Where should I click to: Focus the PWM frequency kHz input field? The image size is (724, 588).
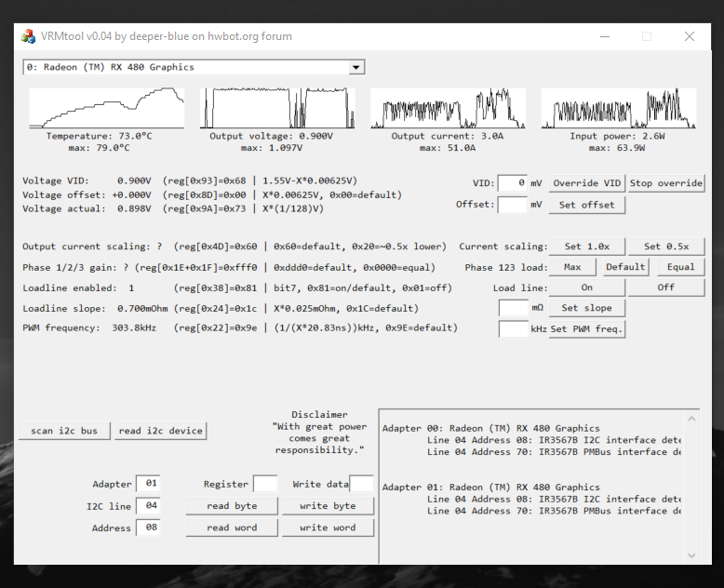coord(514,328)
